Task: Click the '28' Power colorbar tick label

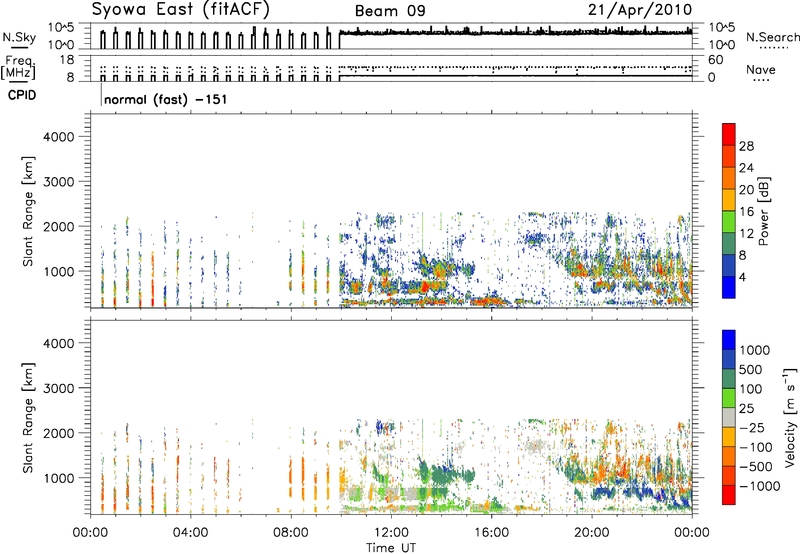Action: point(746,146)
